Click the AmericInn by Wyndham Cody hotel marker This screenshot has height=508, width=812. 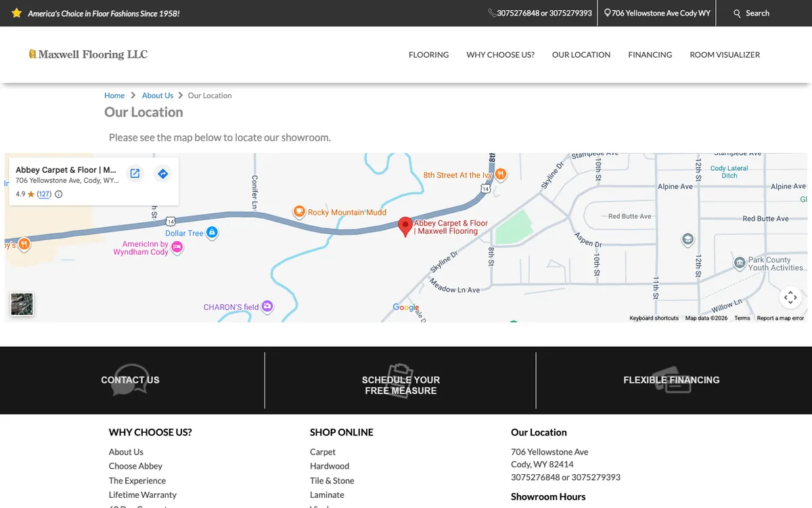177,248
